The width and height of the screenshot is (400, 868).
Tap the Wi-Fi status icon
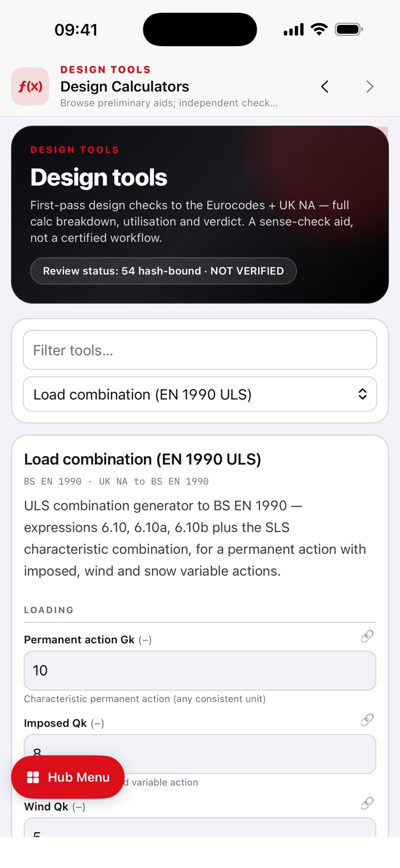[x=319, y=29]
